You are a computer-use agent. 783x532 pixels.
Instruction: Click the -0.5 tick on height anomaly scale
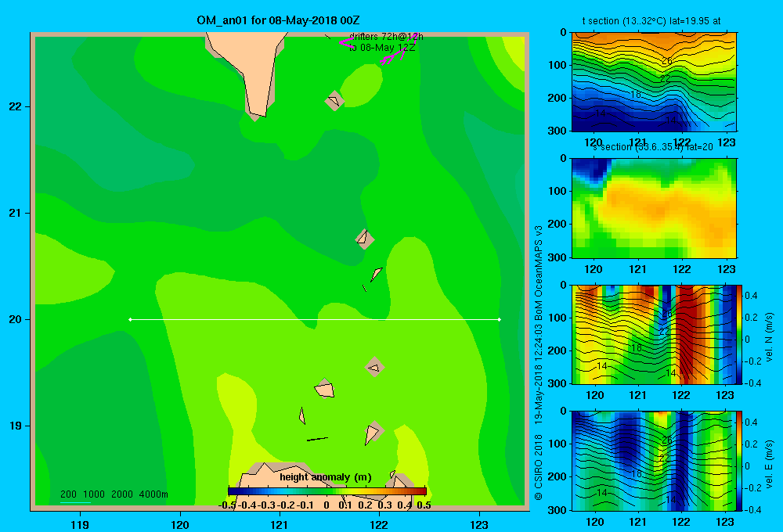[x=227, y=505]
